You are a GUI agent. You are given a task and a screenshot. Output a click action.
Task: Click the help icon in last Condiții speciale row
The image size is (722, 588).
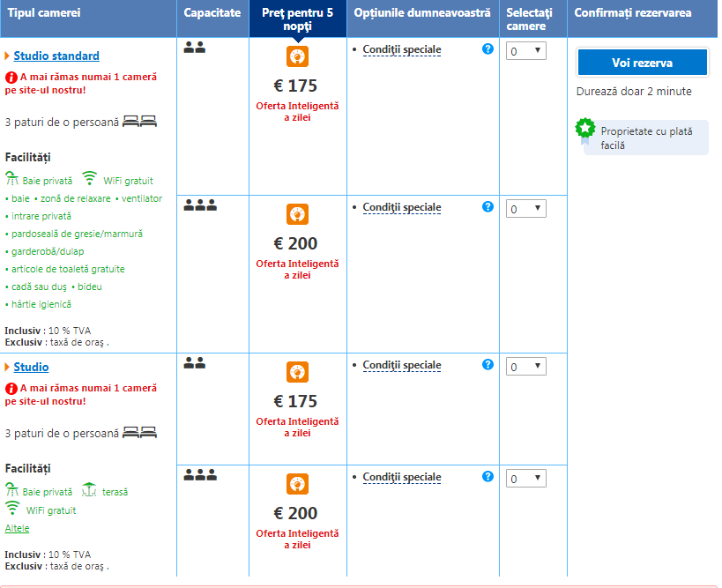click(488, 477)
